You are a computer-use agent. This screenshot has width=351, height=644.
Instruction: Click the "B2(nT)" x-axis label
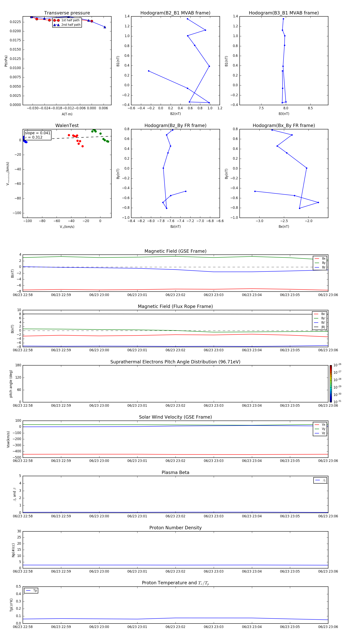(175, 114)
